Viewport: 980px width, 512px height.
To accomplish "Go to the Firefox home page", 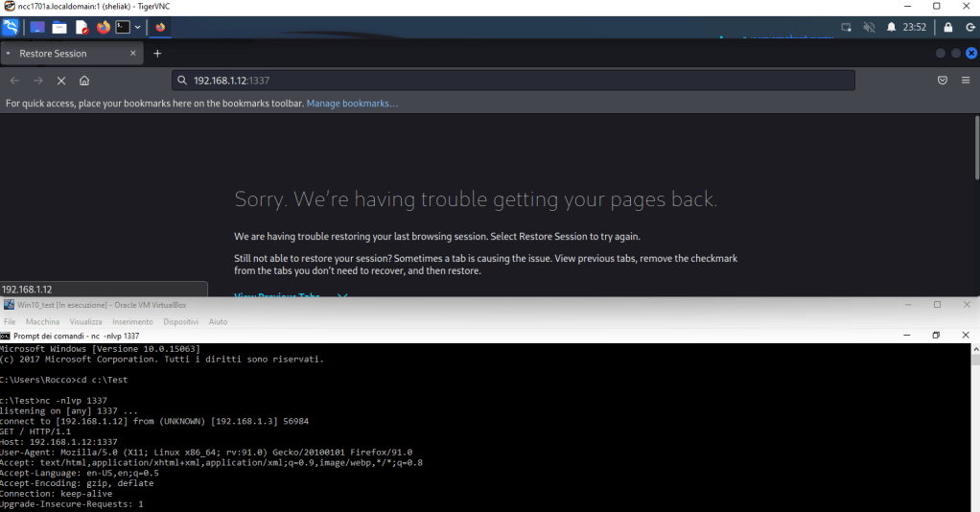I will pos(84,81).
